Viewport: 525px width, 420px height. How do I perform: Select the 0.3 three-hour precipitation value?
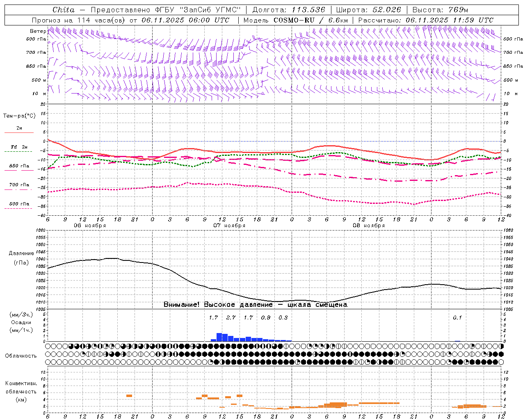click(x=283, y=317)
